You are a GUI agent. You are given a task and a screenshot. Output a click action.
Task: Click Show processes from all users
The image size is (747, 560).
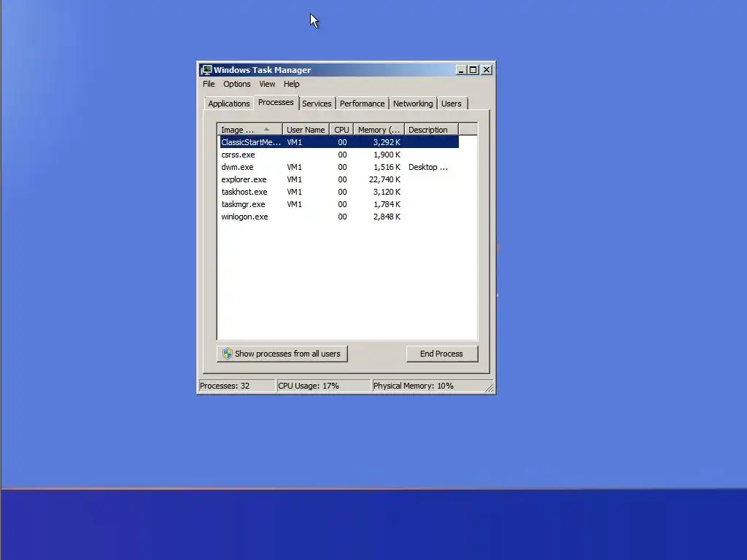[x=282, y=354]
